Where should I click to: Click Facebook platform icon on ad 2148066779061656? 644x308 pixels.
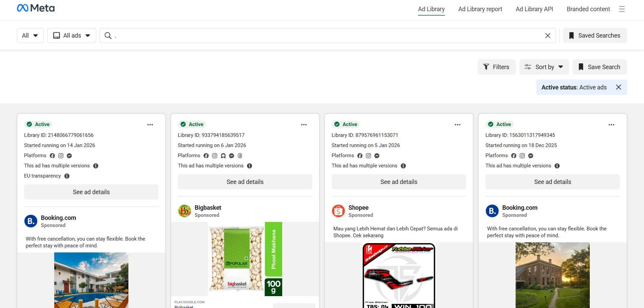pos(52,156)
